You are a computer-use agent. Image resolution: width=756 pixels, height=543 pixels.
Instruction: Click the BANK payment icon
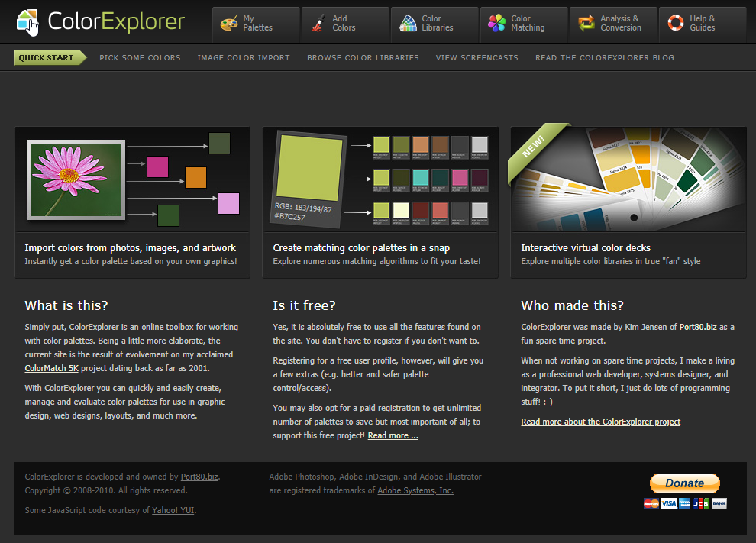click(x=719, y=503)
